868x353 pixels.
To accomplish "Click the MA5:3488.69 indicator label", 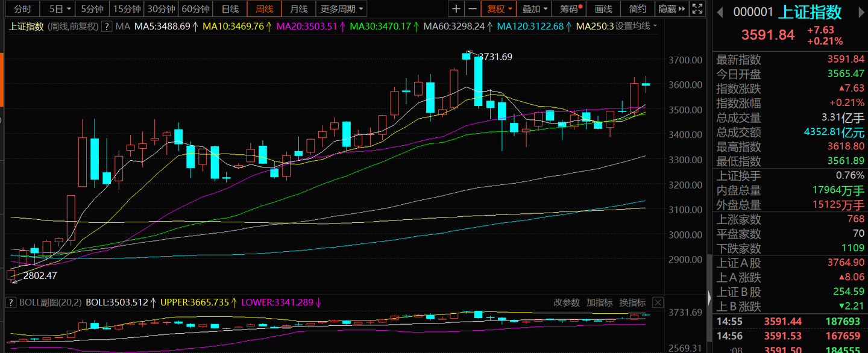I will pos(166,27).
